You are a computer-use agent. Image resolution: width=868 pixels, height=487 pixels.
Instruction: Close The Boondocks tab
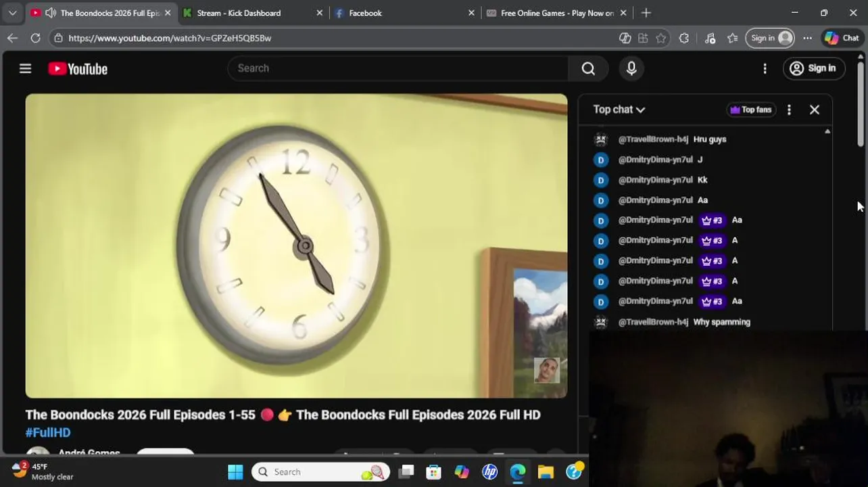point(168,13)
